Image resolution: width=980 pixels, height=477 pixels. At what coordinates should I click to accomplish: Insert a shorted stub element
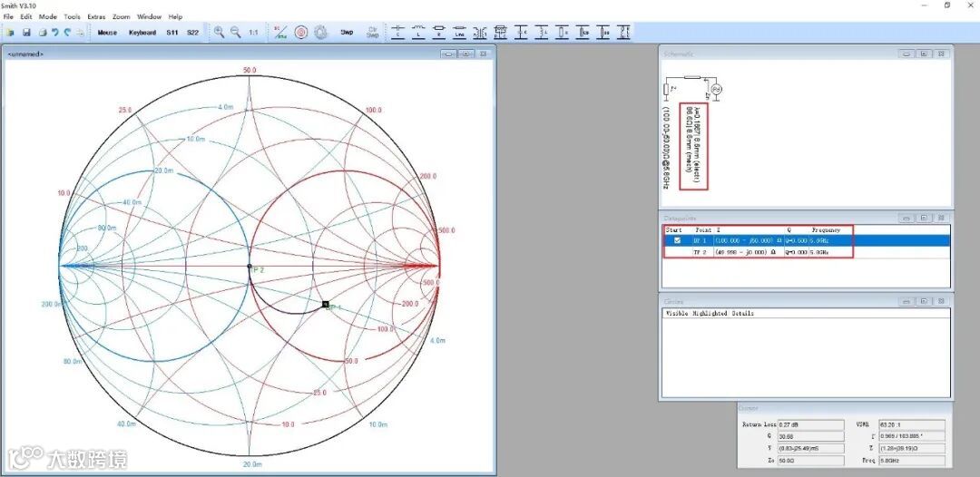tap(603, 32)
